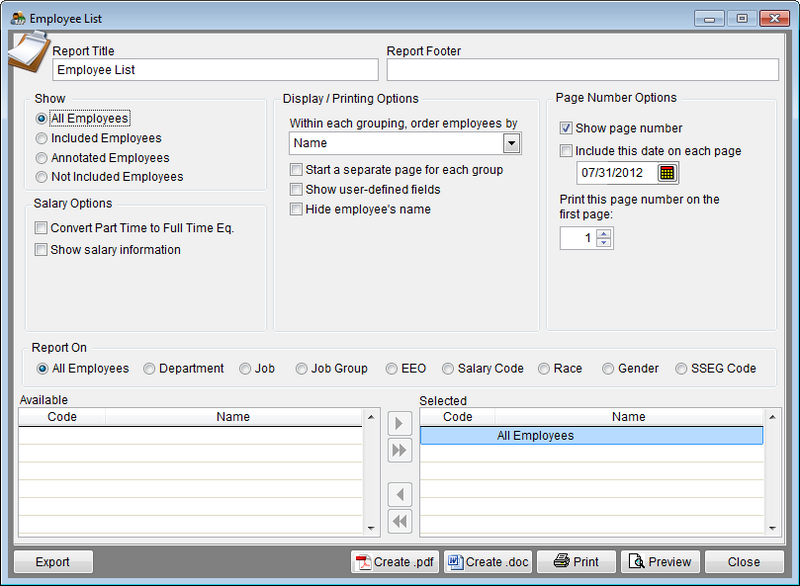The width and height of the screenshot is (800, 586).
Task: Open the order employees by Name dropdown
Action: (x=511, y=143)
